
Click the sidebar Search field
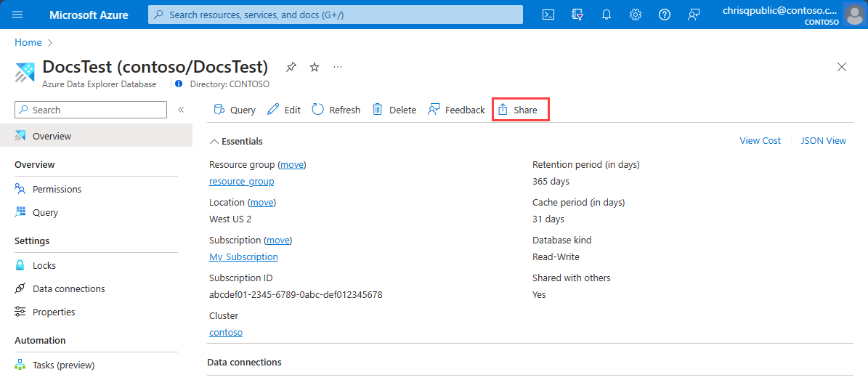(x=91, y=110)
